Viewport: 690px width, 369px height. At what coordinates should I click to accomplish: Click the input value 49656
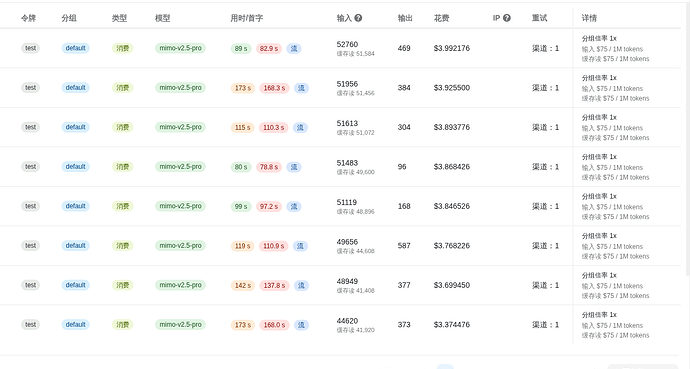tap(347, 242)
